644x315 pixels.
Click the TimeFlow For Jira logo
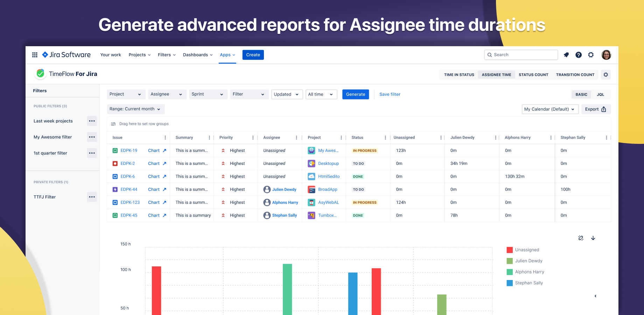[66, 74]
